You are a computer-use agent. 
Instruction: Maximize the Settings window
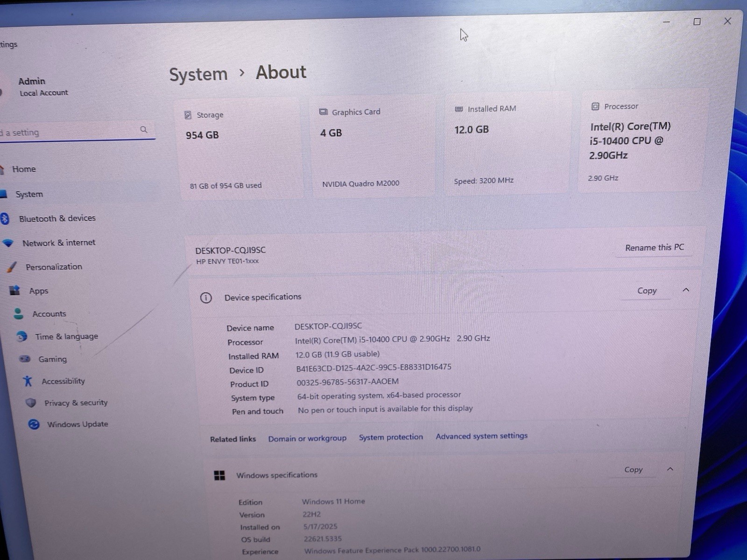[697, 21]
